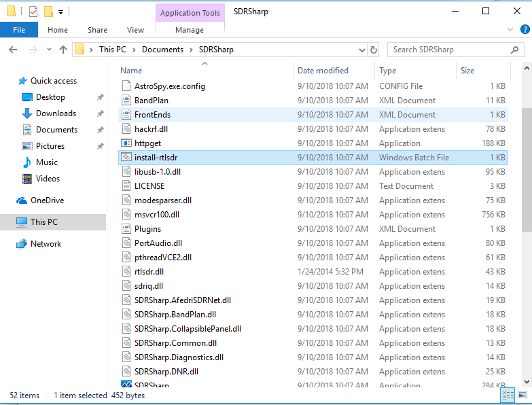
Task: Select the PortAudio.dll file
Action: [313, 243]
